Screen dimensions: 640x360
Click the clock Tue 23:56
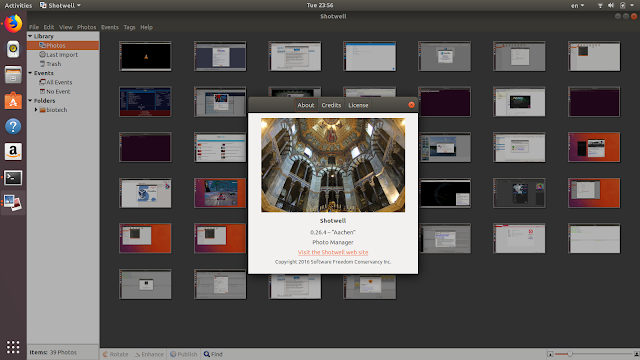pos(320,5)
